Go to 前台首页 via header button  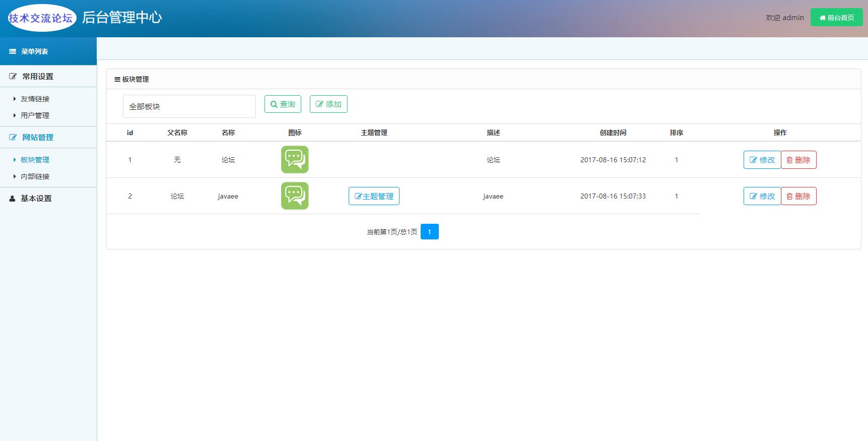(836, 18)
